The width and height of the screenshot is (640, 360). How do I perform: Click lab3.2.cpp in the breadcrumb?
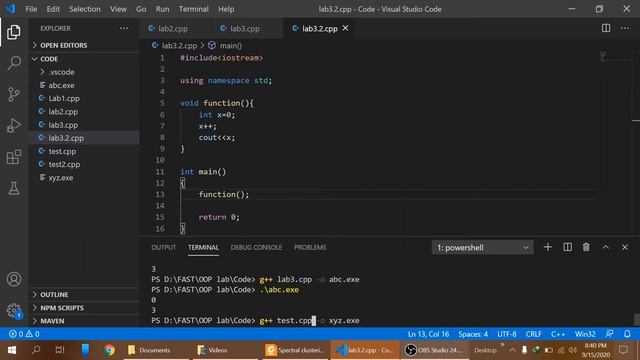(x=179, y=46)
